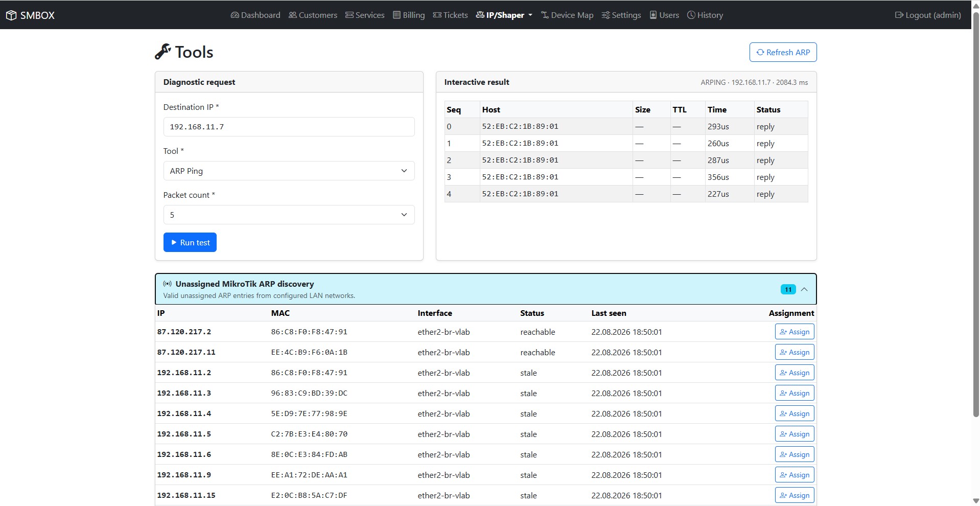Viewport: 980px width, 506px height.
Task: Click the Destination IP input field
Action: click(x=289, y=127)
